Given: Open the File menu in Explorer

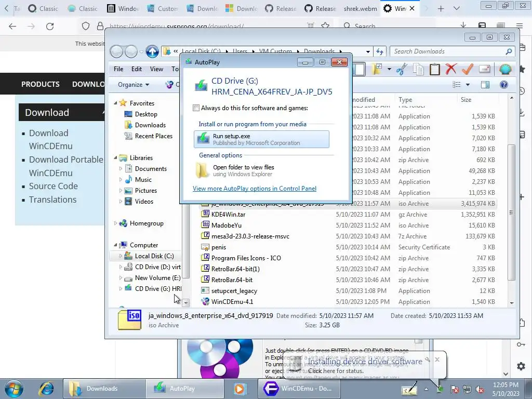Looking at the screenshot, I should click(x=118, y=69).
